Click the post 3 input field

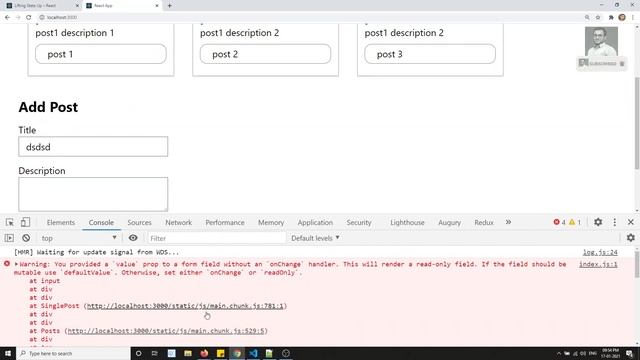[x=430, y=54]
